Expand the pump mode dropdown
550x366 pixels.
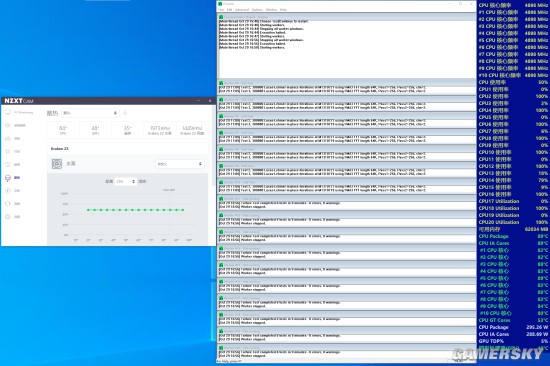(x=179, y=164)
